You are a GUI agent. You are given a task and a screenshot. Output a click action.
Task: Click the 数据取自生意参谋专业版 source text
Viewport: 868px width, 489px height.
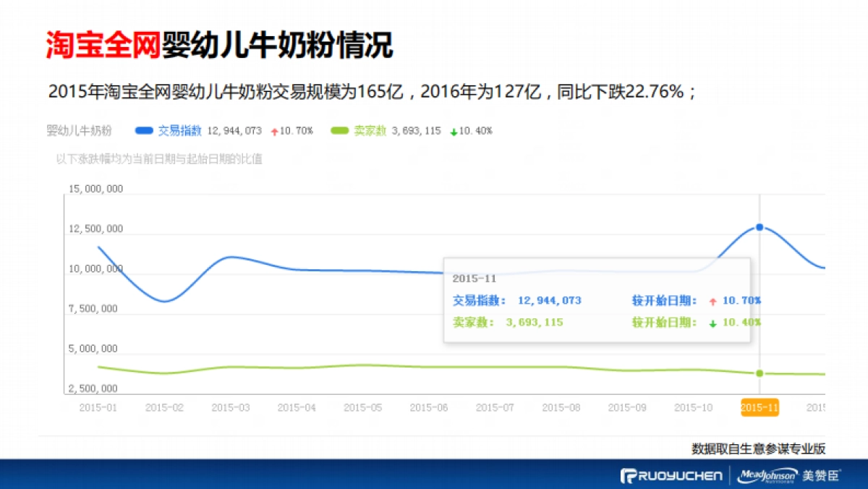758,448
